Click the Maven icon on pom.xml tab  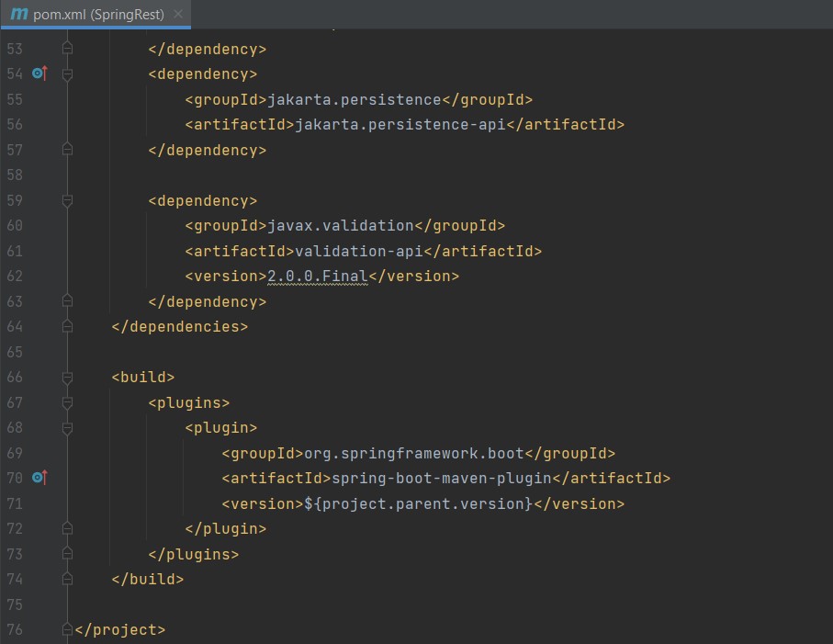[19, 14]
